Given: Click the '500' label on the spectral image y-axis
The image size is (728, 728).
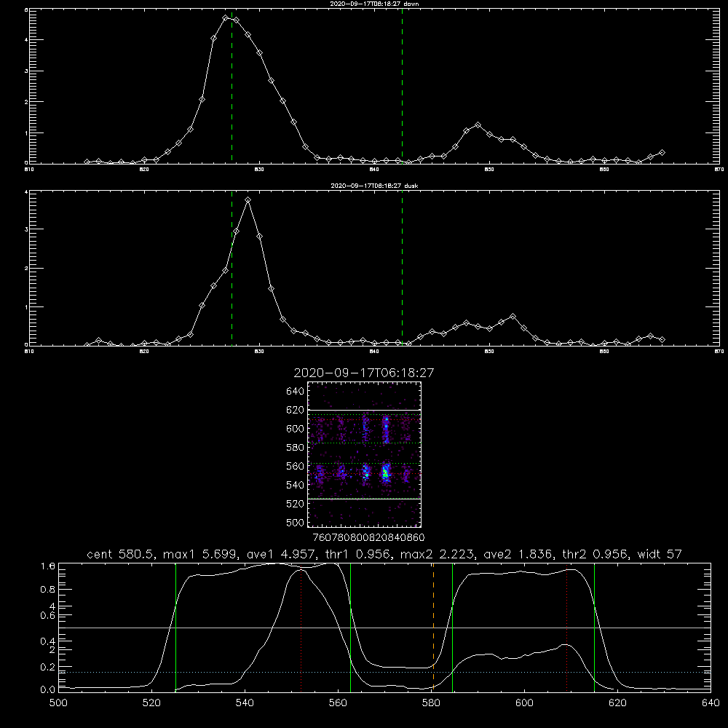Looking at the screenshot, I should click(x=296, y=522).
